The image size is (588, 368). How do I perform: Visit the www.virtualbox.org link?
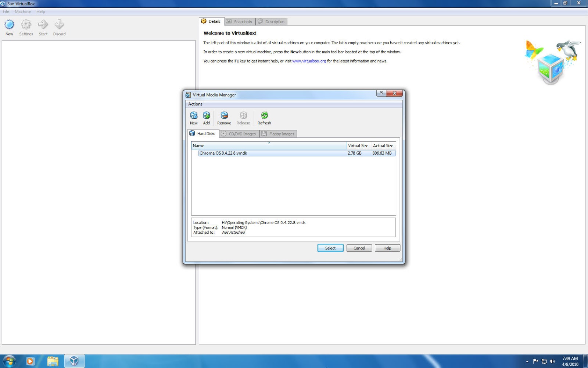point(309,61)
